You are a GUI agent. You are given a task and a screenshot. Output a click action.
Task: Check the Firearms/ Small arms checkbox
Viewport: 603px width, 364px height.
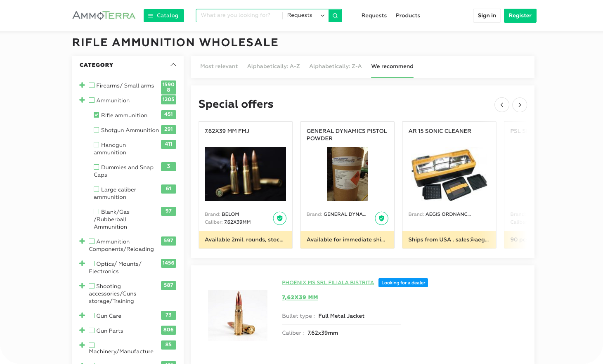coord(92,85)
